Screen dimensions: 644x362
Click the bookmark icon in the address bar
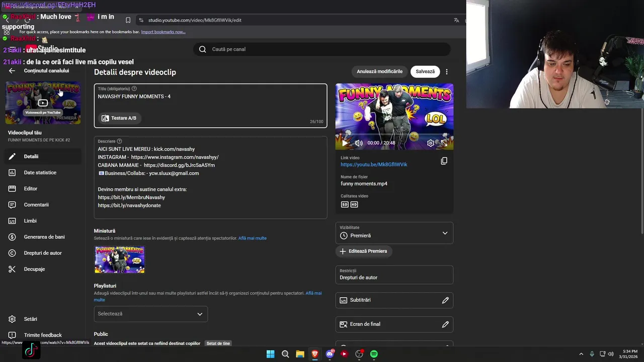click(128, 20)
